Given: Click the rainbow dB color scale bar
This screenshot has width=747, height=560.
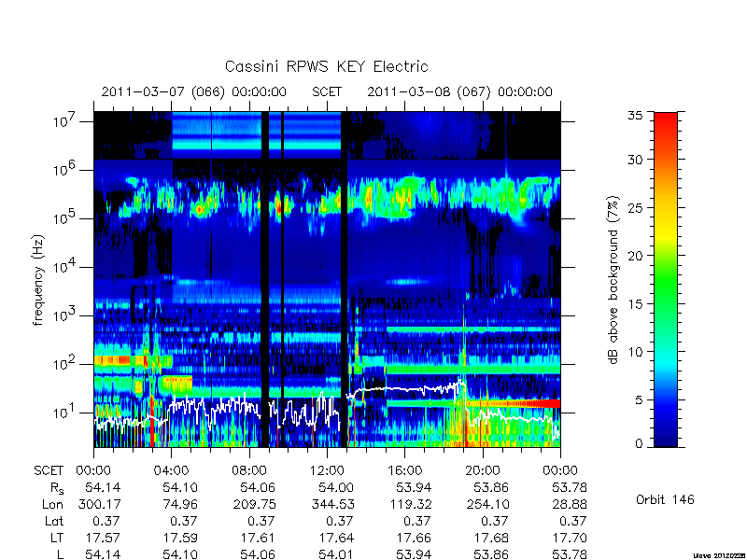Looking at the screenshot, I should [x=666, y=279].
